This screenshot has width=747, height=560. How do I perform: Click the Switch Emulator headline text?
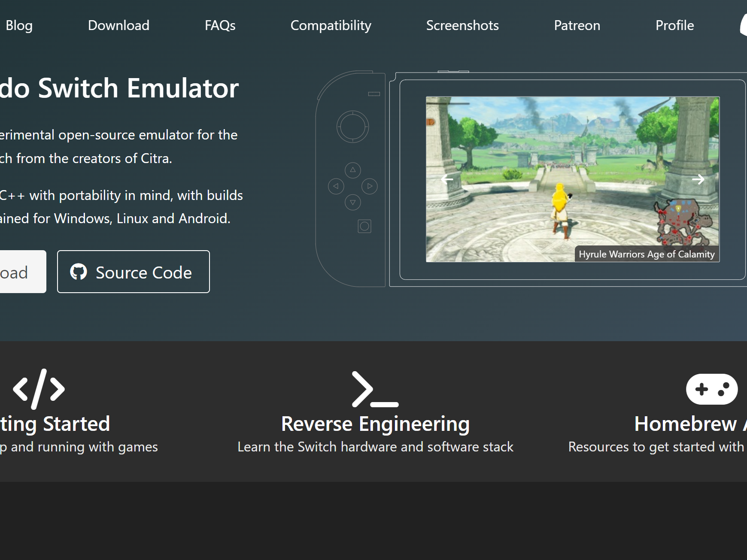(x=119, y=88)
